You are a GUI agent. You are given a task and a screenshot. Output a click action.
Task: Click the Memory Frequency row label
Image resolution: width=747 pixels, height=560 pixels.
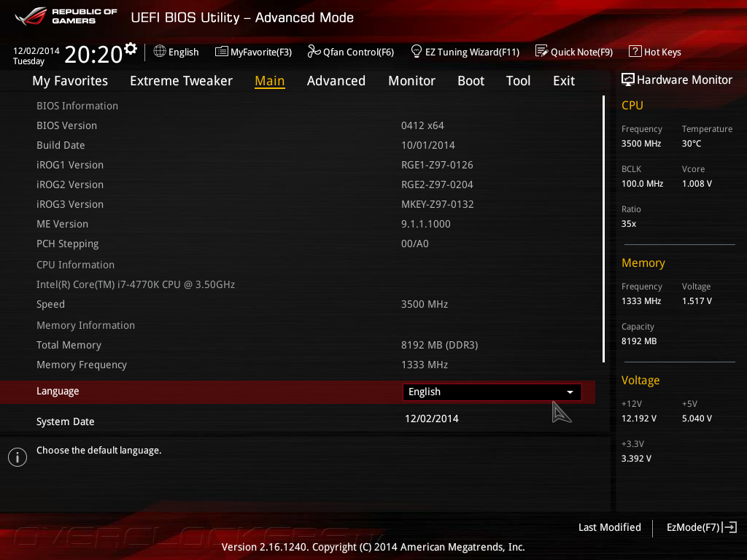82,365
